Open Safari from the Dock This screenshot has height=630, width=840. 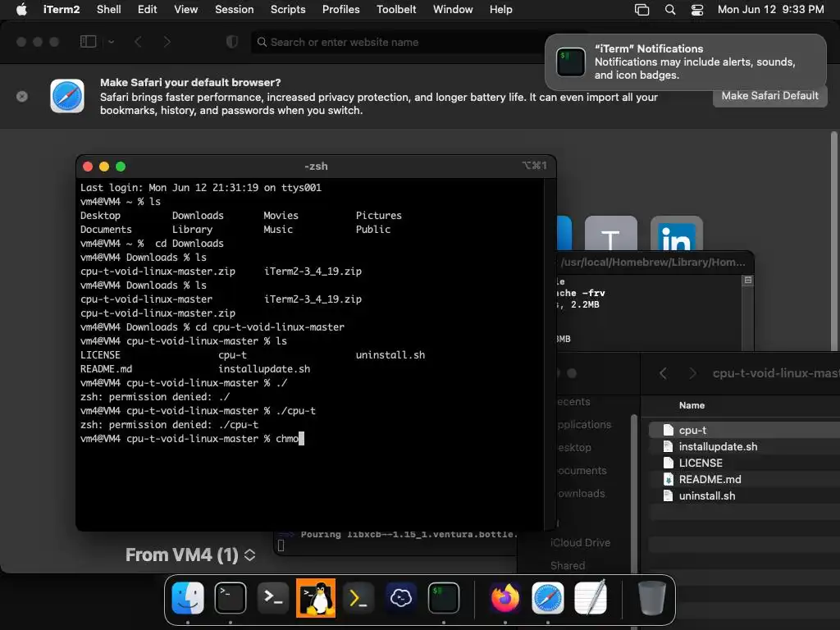[547, 598]
